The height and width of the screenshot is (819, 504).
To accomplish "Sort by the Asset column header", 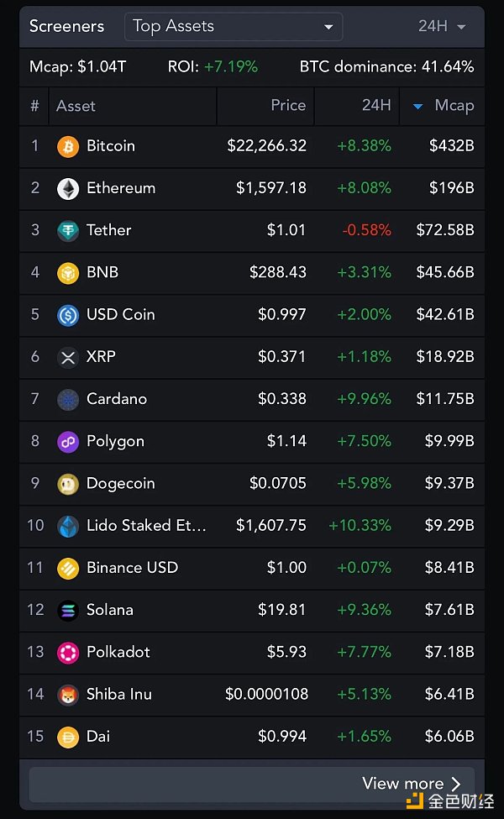I will pos(76,106).
